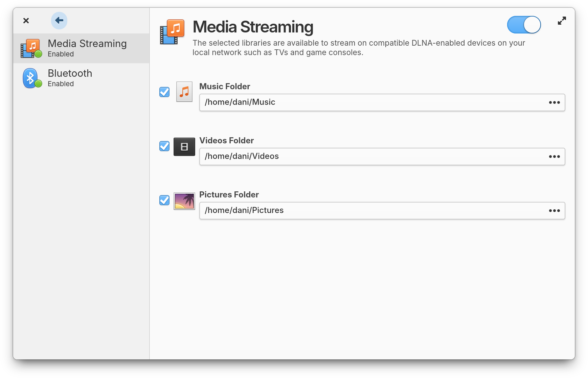Click the /home/dani/Pictures path field
The width and height of the screenshot is (588, 378).
tap(382, 211)
